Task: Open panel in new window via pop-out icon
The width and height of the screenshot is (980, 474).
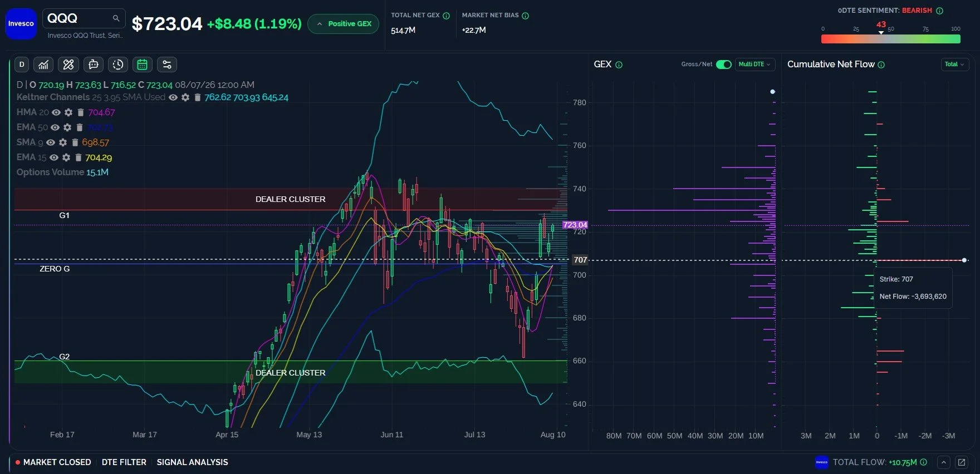Action: click(961, 462)
